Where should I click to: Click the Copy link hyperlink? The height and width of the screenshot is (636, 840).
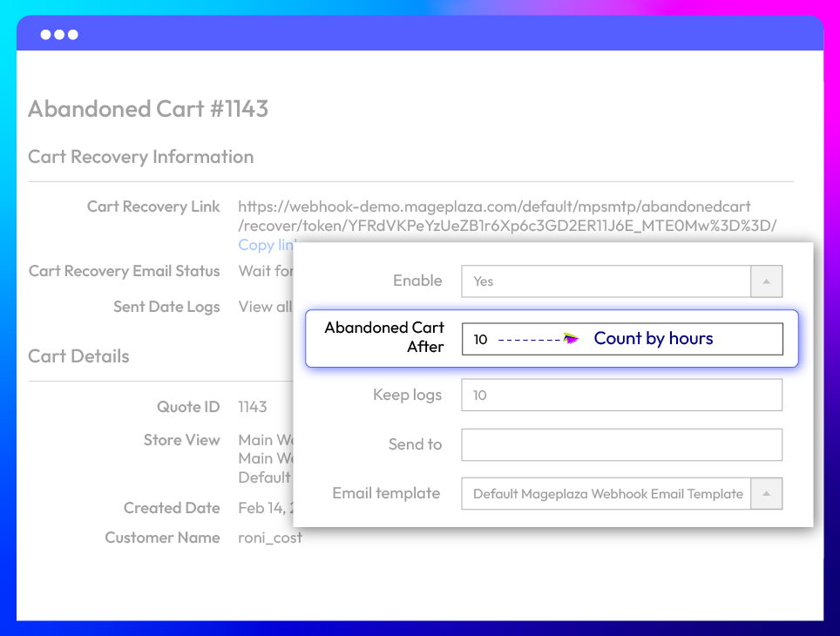266,246
